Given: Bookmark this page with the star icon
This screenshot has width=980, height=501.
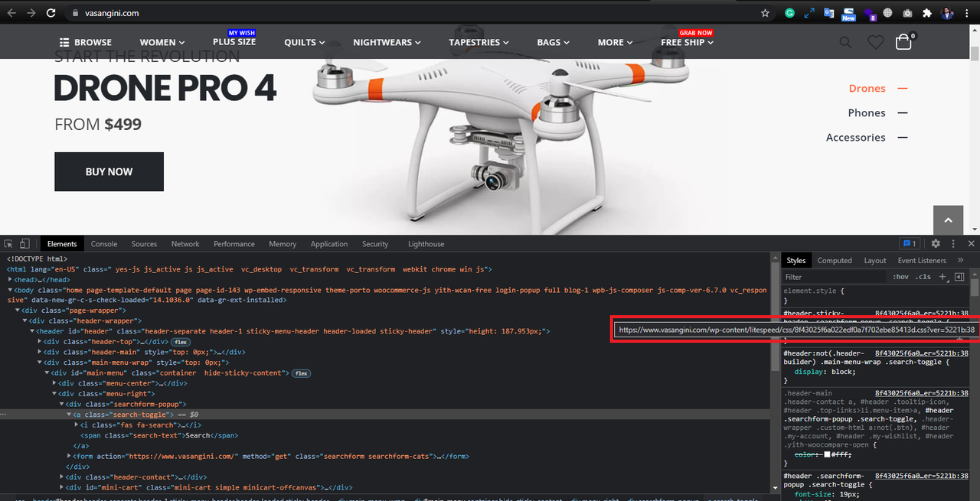Looking at the screenshot, I should click(765, 13).
